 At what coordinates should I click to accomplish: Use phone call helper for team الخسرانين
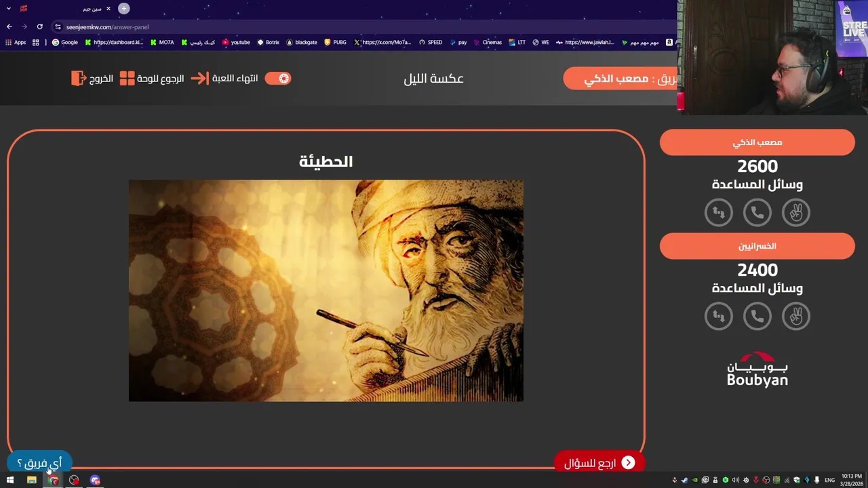pyautogui.click(x=757, y=316)
